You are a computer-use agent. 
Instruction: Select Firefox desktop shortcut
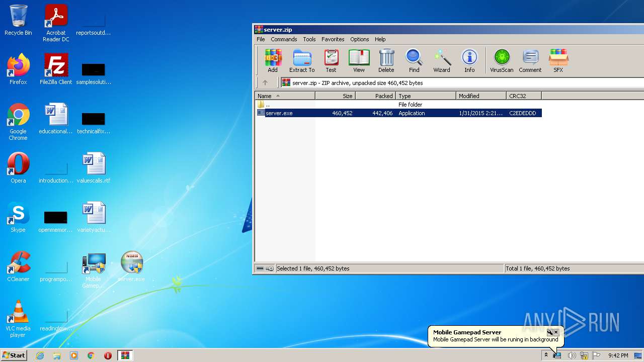[18, 69]
